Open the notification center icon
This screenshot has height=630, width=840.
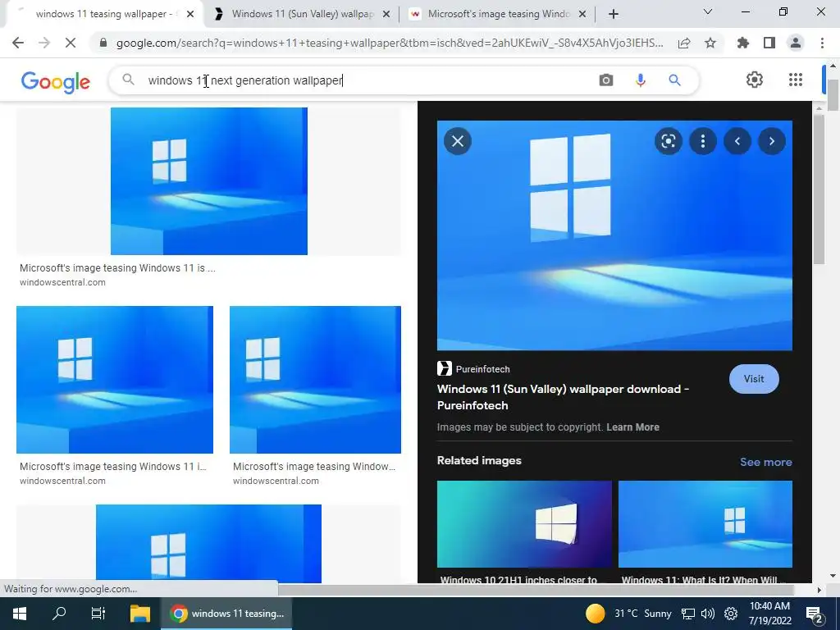[x=814, y=614]
